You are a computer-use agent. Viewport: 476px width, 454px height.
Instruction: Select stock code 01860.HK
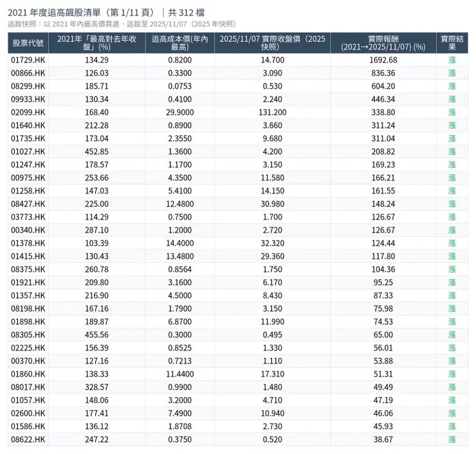pos(28,374)
